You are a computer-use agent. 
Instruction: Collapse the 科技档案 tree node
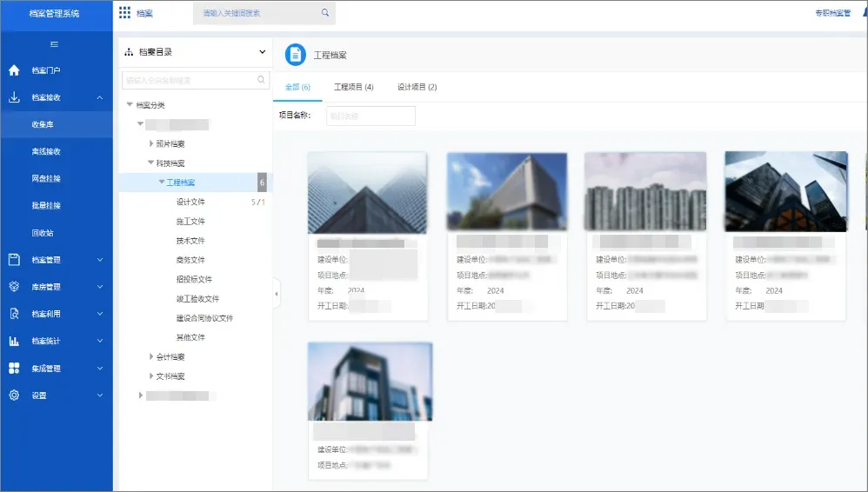click(150, 163)
